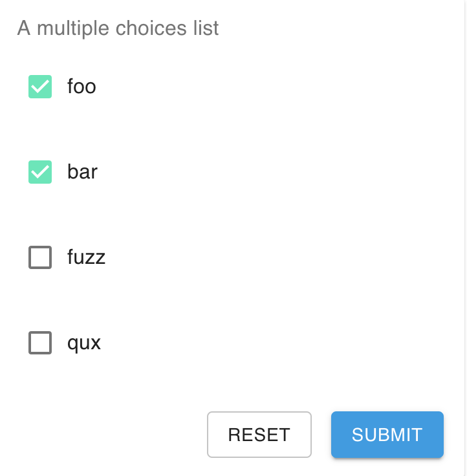
Task: Toggle the green checkmark beside bar
Action: point(40,172)
